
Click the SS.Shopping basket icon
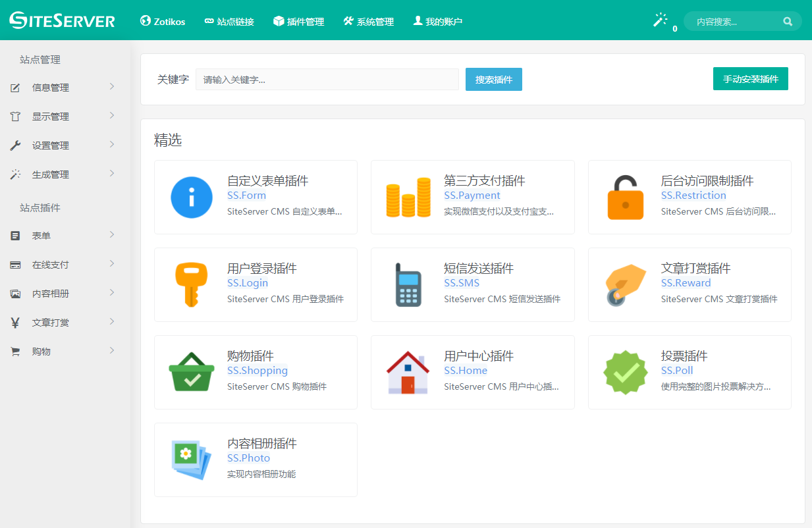point(192,372)
